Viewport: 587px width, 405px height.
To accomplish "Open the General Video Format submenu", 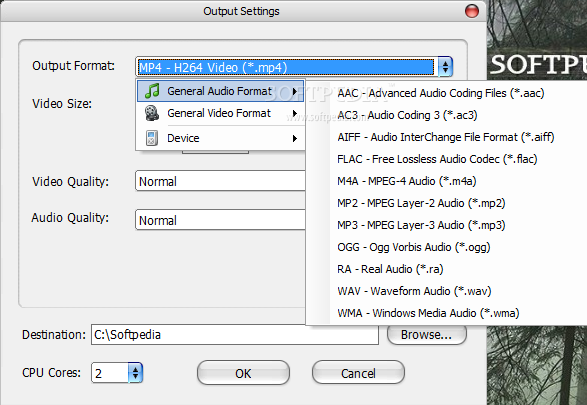I will [x=220, y=113].
